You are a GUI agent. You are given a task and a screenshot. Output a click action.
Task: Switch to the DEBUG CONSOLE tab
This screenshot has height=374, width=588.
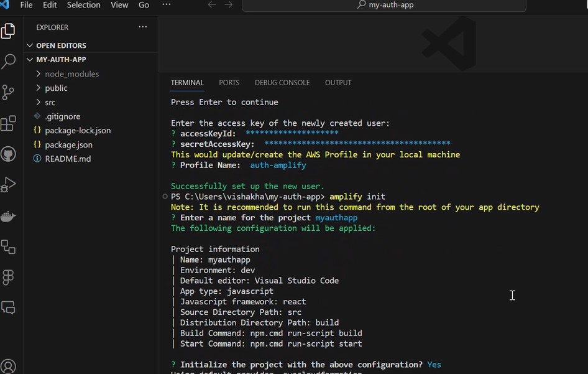click(282, 82)
